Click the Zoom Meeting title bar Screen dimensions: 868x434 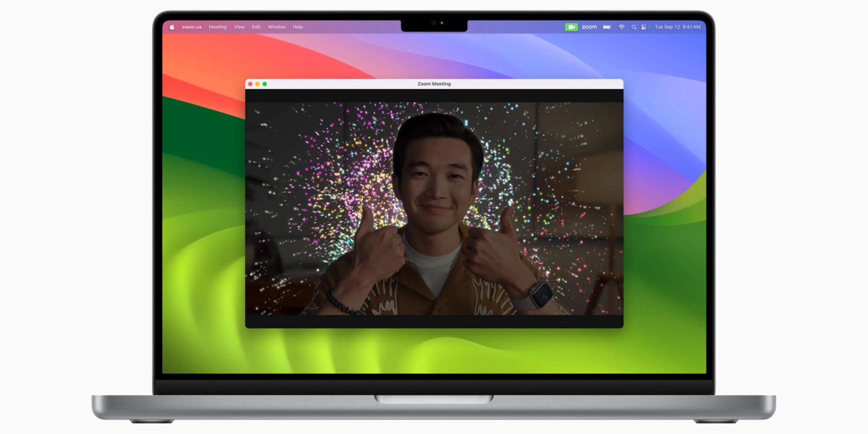pyautogui.click(x=434, y=84)
